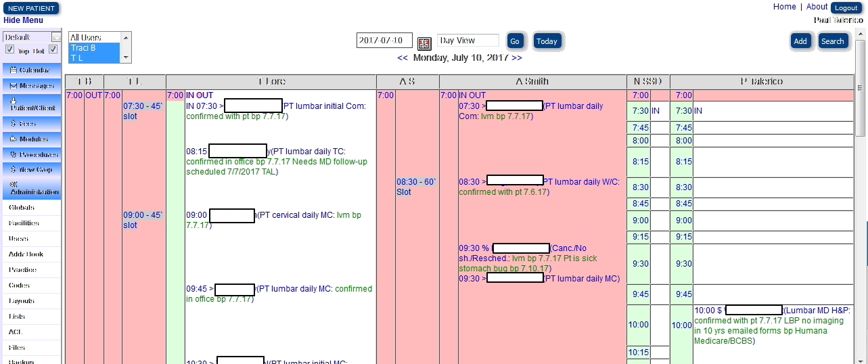
Task: Select All Users in provider list
Action: [94, 38]
